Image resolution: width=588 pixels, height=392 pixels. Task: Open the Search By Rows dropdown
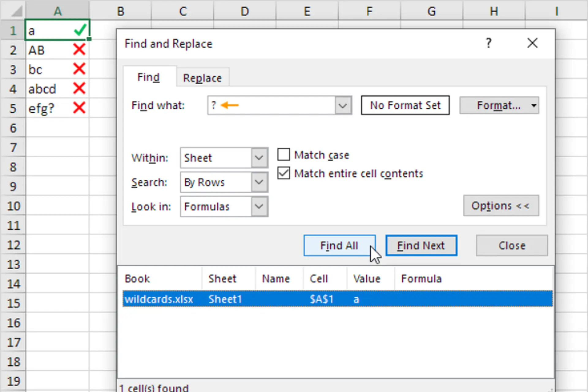[259, 182]
